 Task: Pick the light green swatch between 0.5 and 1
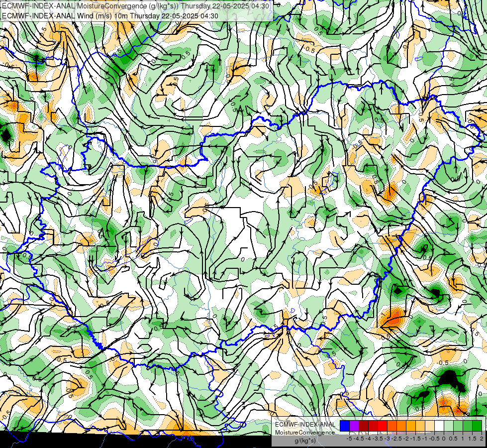point(458,426)
